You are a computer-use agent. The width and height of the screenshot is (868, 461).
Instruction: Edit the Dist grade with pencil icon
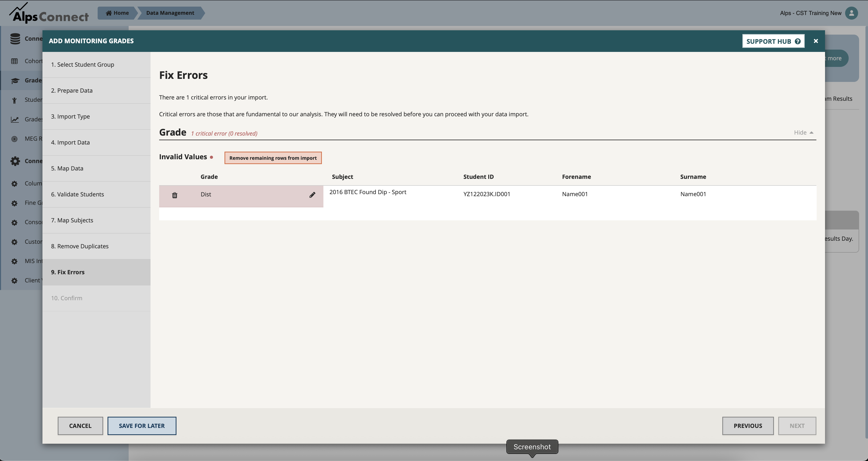(x=312, y=195)
